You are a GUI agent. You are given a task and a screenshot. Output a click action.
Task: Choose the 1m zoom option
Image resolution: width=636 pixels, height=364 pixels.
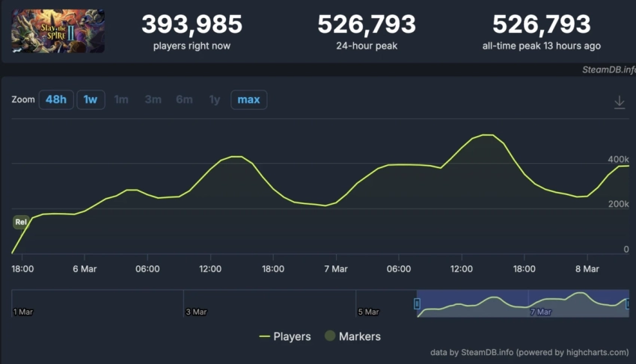[x=121, y=99]
